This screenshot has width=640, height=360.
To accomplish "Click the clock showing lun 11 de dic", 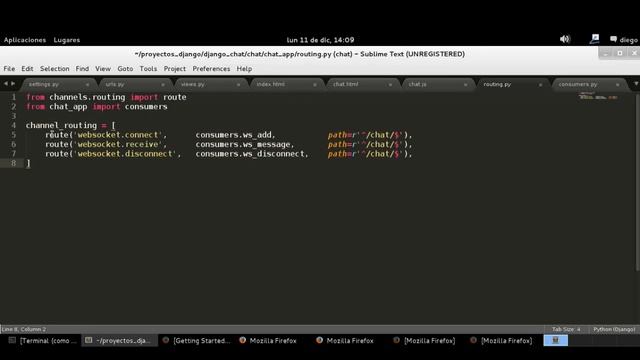I will tap(320, 40).
